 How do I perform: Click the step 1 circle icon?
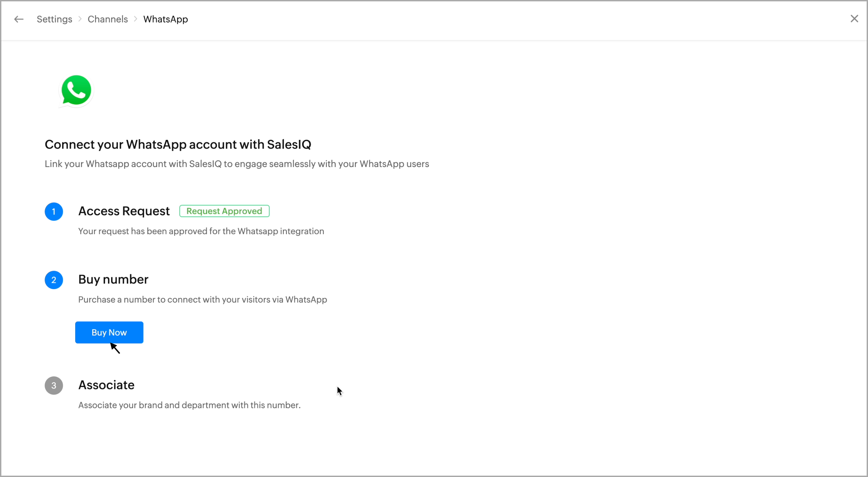tap(54, 211)
